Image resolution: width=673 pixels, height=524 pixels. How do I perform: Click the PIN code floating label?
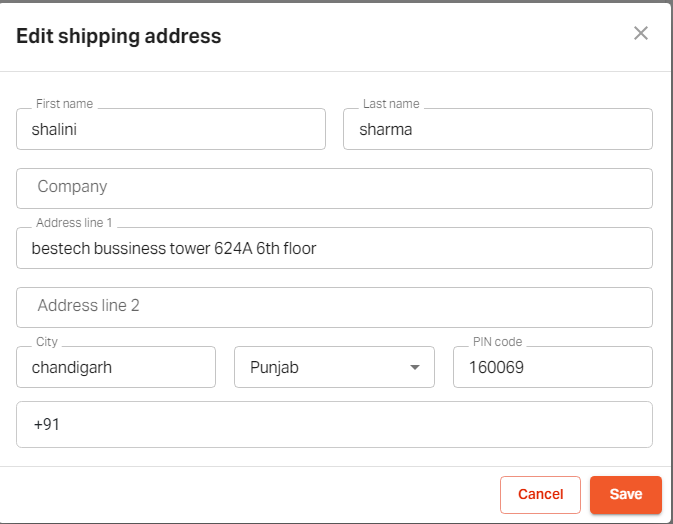point(497,342)
